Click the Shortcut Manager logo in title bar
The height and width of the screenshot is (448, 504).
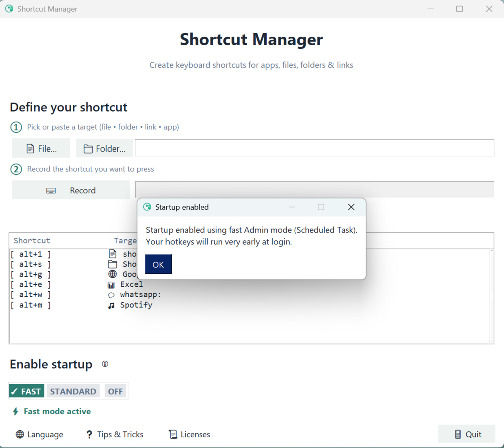click(9, 9)
